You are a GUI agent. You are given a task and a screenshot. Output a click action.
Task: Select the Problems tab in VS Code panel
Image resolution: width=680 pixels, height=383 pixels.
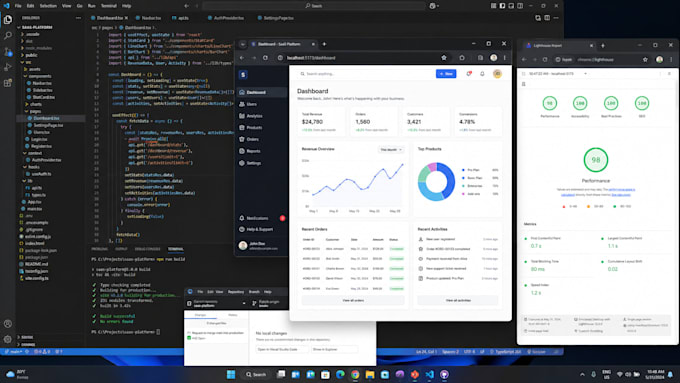coord(99,249)
